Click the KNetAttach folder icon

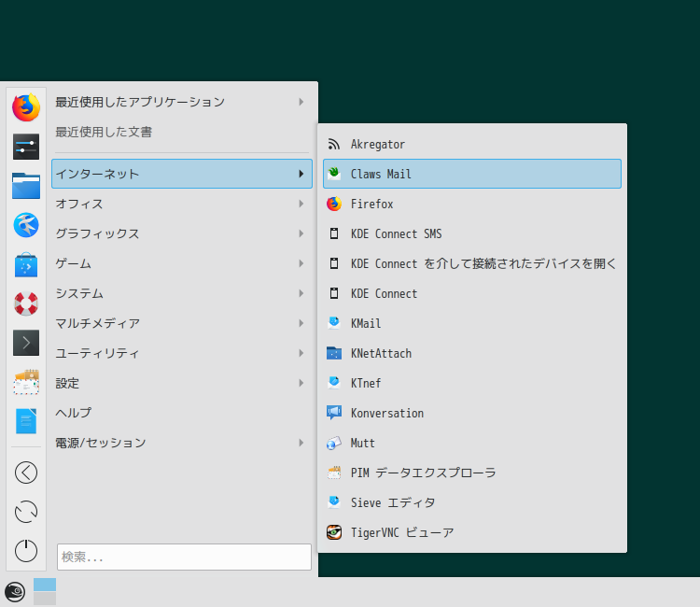coord(334,353)
